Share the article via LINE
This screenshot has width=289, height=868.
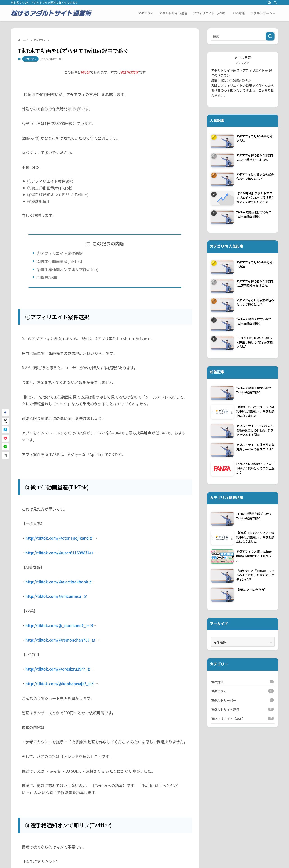point(5,447)
